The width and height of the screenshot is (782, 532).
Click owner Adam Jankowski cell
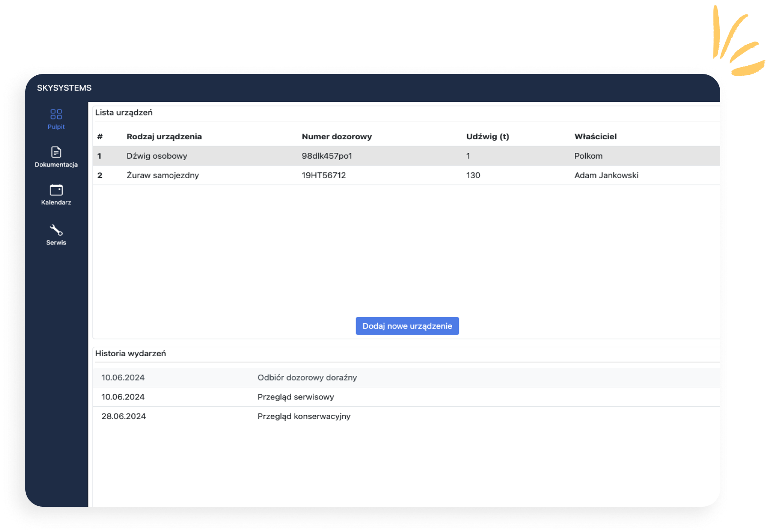click(x=606, y=175)
